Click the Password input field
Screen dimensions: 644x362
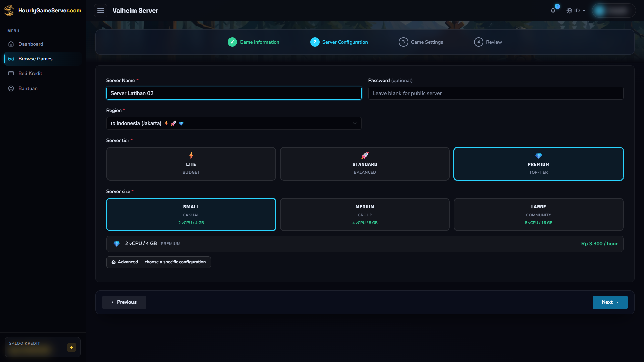pyautogui.click(x=496, y=93)
